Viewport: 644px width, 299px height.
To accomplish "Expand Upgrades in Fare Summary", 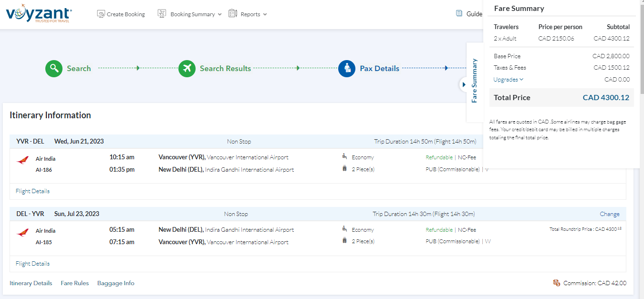I will [x=509, y=80].
